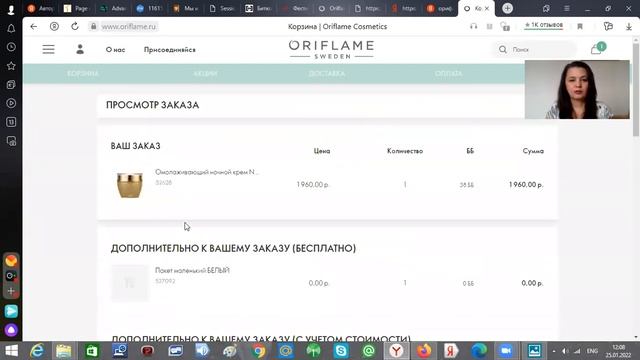Click the headphones read-aloud icon
This screenshot has width=640, height=360.
click(473, 27)
